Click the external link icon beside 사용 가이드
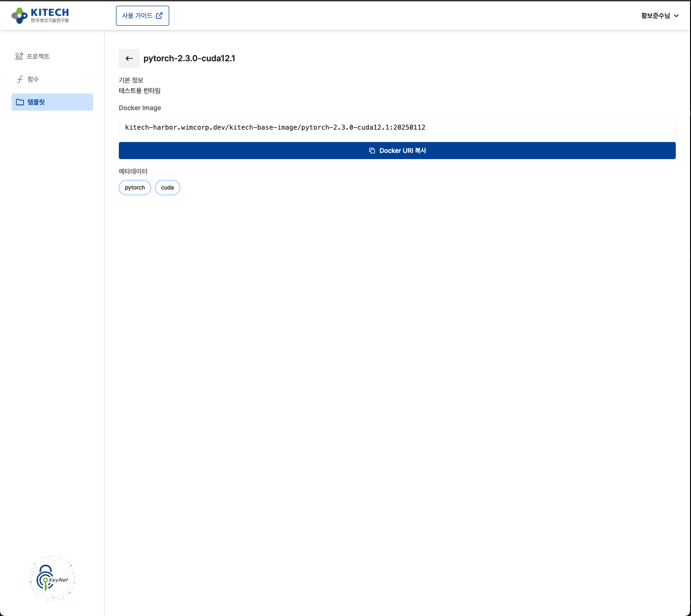Screen dimensions: 691x616 point(159,16)
